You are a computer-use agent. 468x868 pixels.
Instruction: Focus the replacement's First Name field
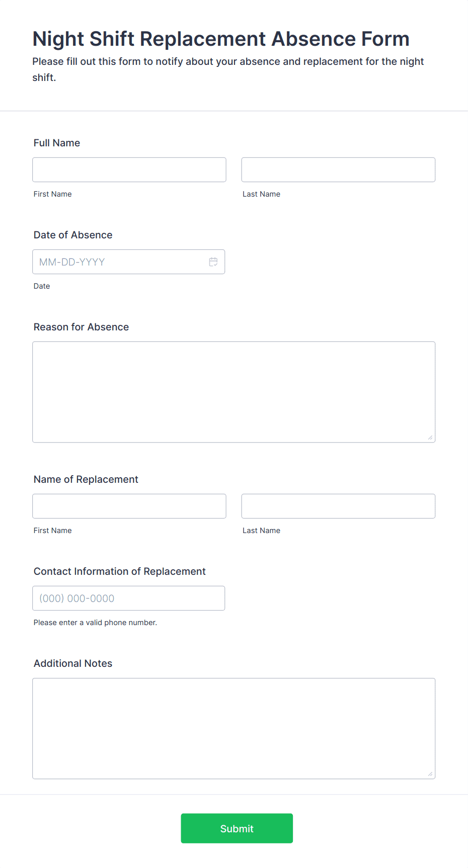coord(129,506)
